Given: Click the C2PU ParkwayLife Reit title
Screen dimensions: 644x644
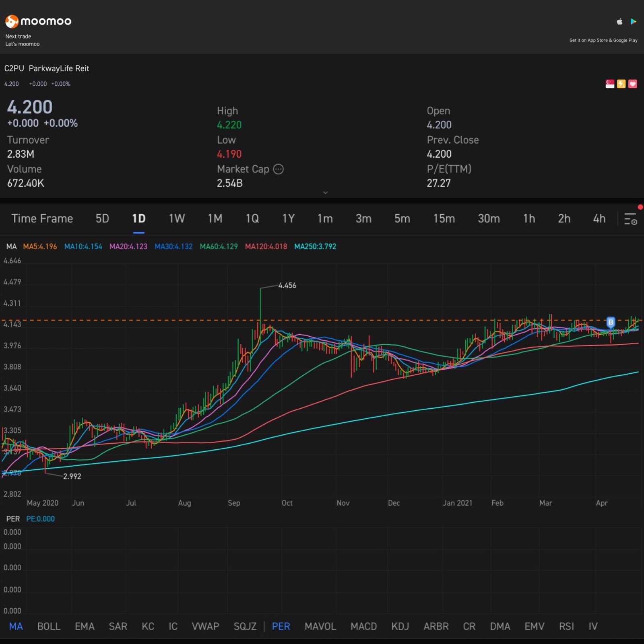Looking at the screenshot, I should (47, 68).
